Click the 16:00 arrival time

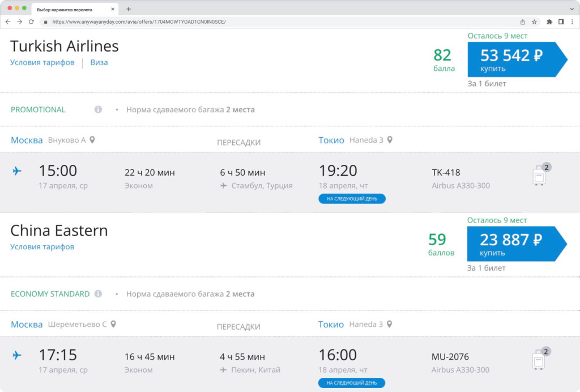point(338,355)
